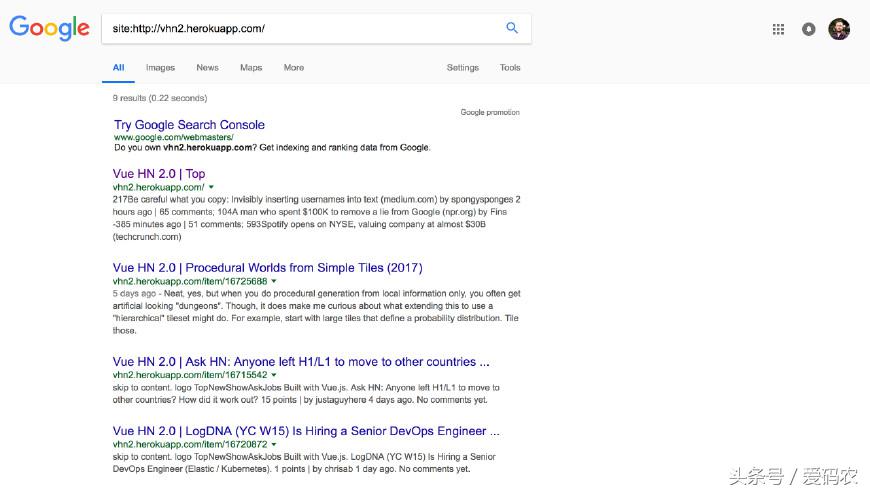Open the Google apps grid
The height and width of the screenshot is (493, 870).
778,29
